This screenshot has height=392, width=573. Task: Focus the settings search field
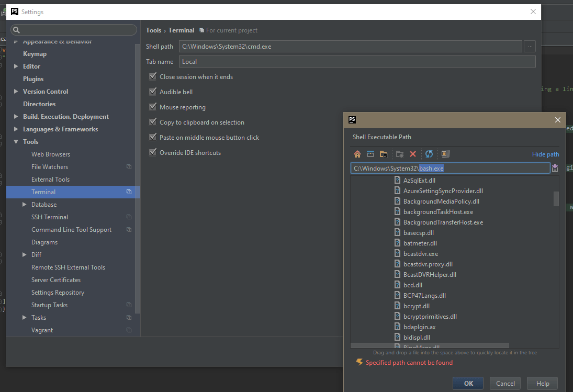coord(74,30)
